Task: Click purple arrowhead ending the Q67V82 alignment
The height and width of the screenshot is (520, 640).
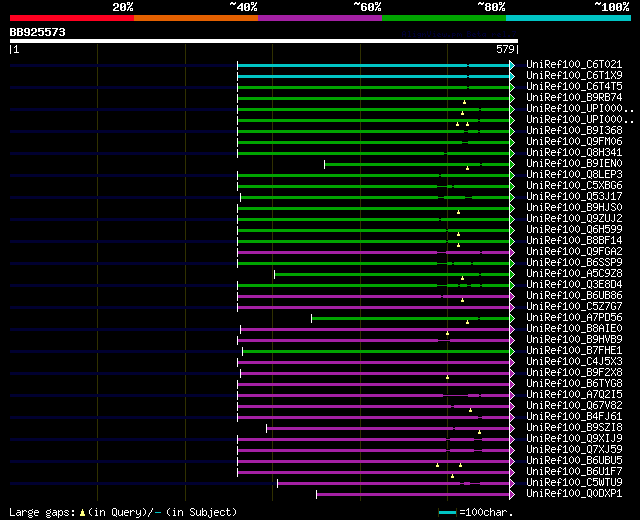Action: click(x=512, y=407)
